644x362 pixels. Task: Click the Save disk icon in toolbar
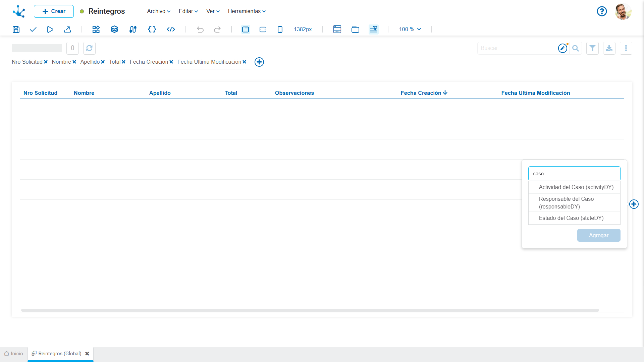point(16,29)
